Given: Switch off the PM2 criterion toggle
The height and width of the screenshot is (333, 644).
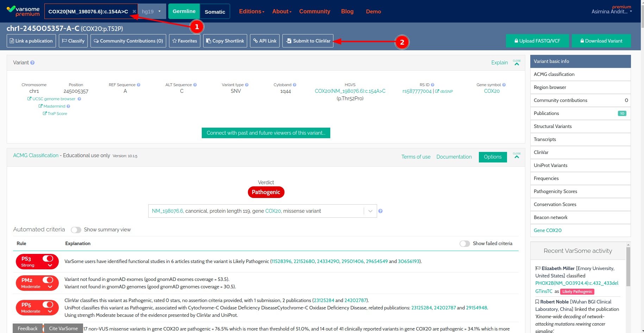Looking at the screenshot, I should click(48, 280).
